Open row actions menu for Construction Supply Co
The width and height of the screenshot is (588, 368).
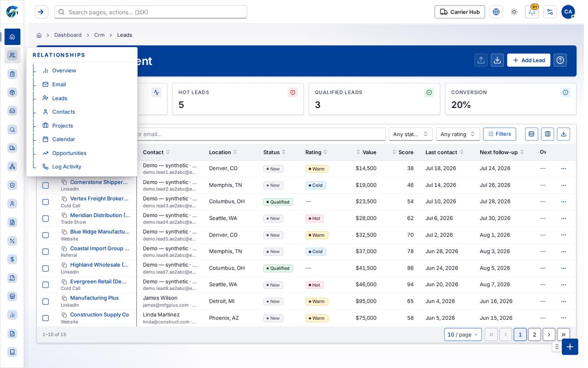coord(564,318)
